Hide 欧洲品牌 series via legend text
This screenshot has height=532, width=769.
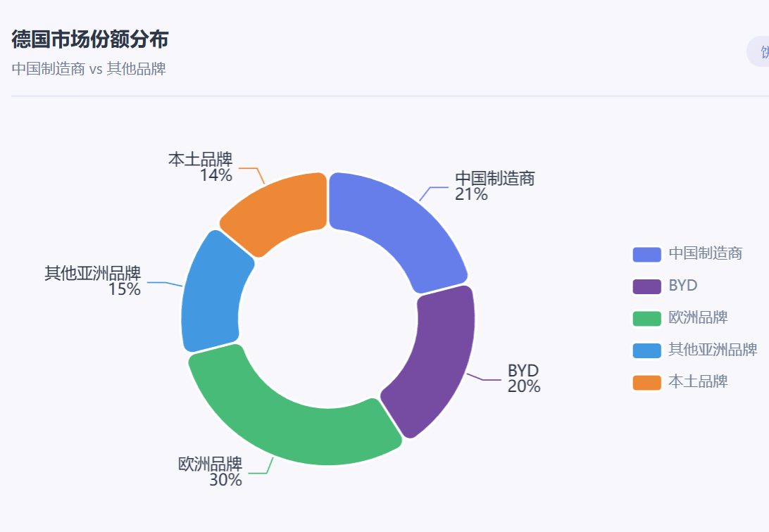tap(698, 318)
